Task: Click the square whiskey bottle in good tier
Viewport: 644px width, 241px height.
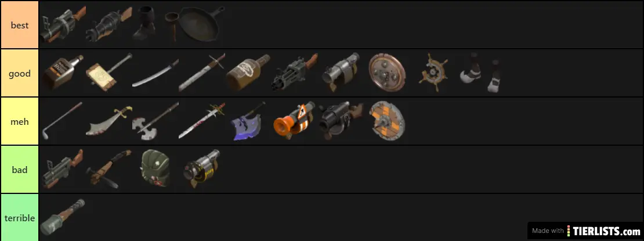Action: 63,73
